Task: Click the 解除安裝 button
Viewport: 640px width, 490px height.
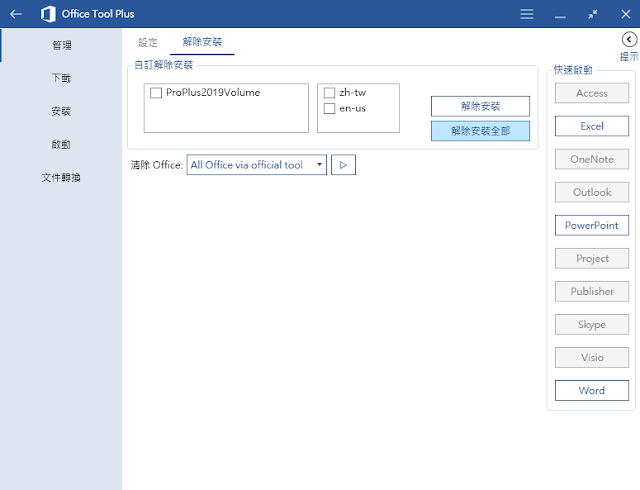Action: (480, 106)
